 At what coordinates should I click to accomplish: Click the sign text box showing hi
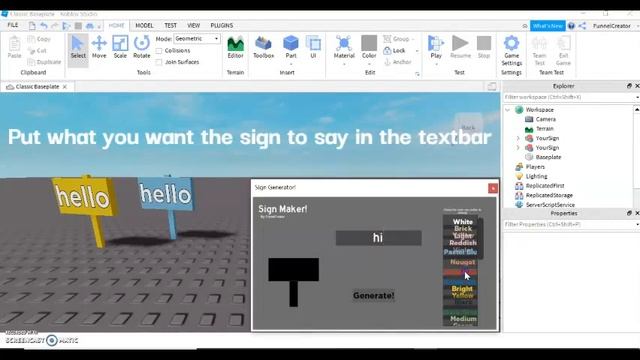pos(378,238)
